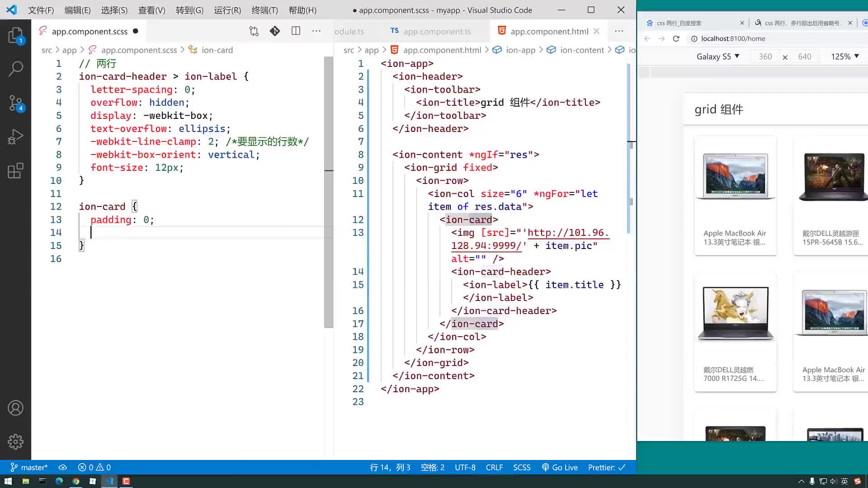Close the app.component.html tab
The image size is (868, 488).
coord(597,31)
